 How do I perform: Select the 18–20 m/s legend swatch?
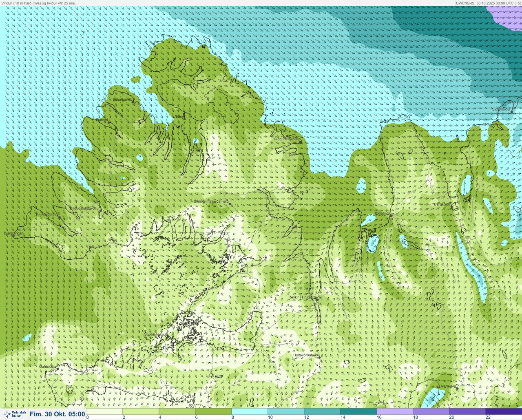click(431, 411)
